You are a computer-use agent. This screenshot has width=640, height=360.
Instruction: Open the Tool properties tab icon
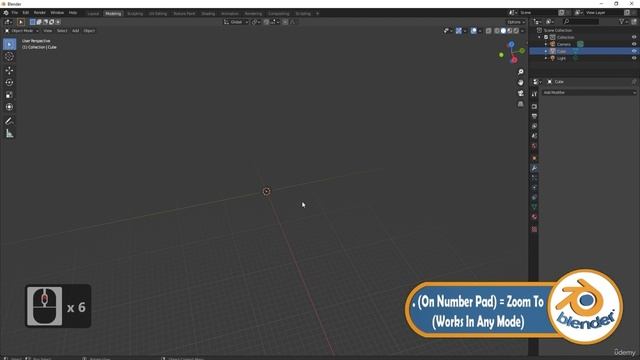[x=534, y=94]
